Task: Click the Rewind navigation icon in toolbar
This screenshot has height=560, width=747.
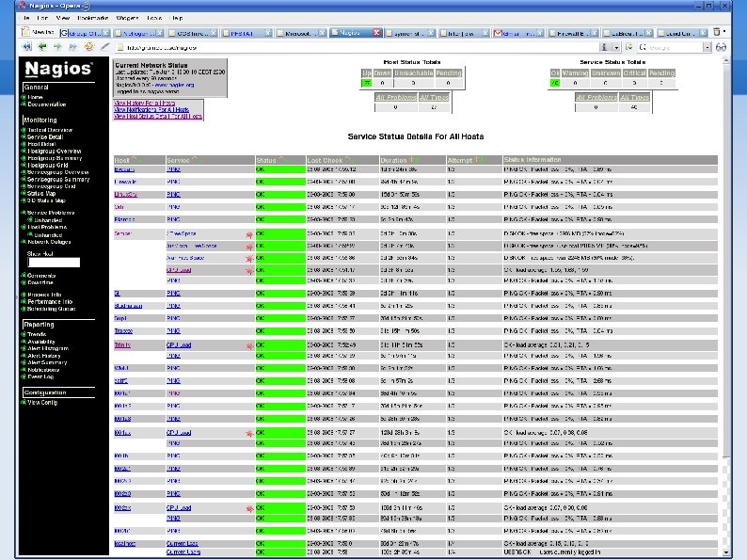Action: [26, 47]
